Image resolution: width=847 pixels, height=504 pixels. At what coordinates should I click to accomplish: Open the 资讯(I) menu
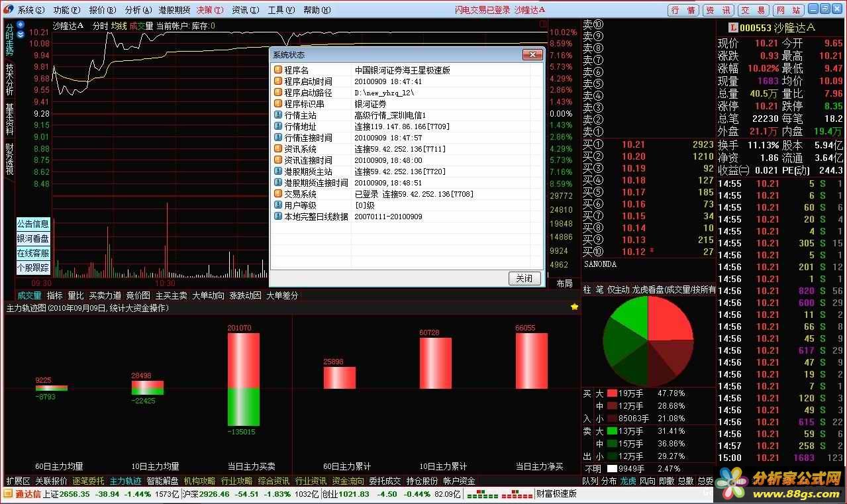tap(246, 10)
